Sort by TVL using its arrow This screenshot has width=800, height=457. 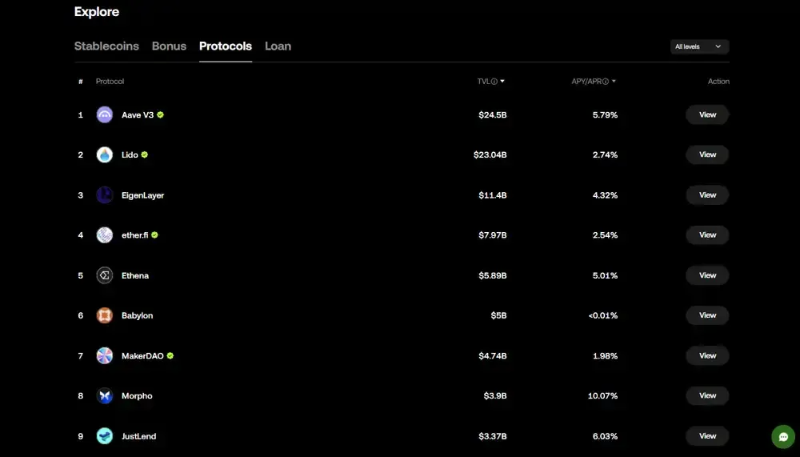(x=503, y=81)
